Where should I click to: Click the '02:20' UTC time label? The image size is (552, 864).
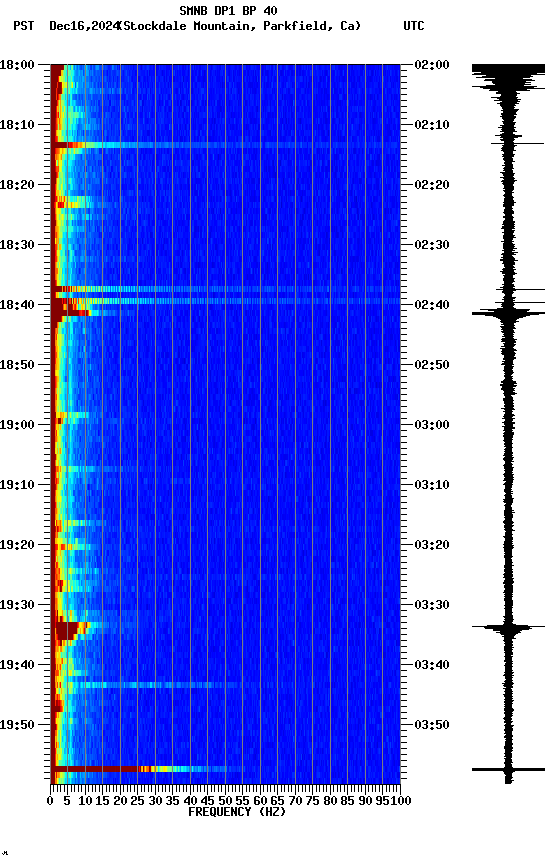(x=432, y=185)
